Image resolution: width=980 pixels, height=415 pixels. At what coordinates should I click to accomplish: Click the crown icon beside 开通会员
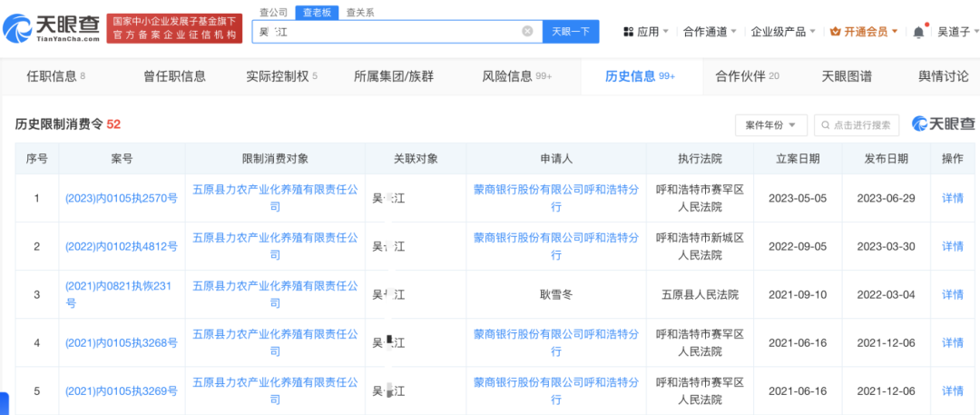pos(837,31)
